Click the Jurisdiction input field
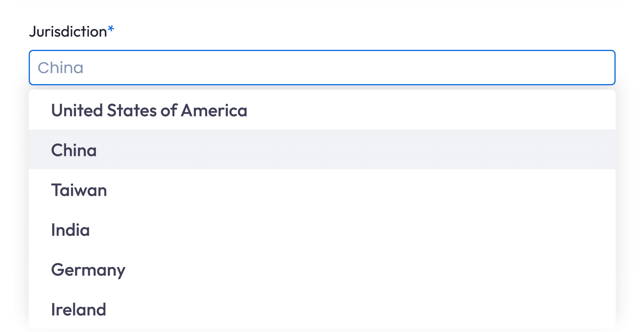This screenshot has width=644, height=332. [322, 68]
